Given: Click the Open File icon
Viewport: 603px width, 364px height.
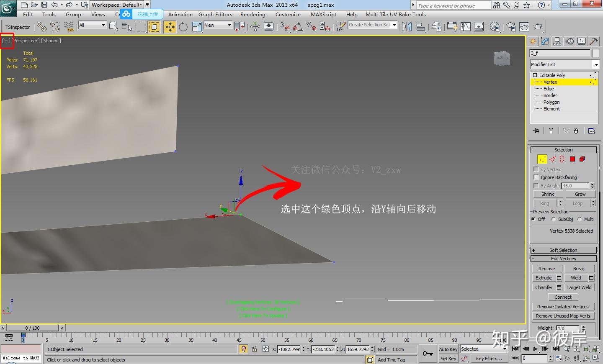Looking at the screenshot, I should tap(34, 5).
